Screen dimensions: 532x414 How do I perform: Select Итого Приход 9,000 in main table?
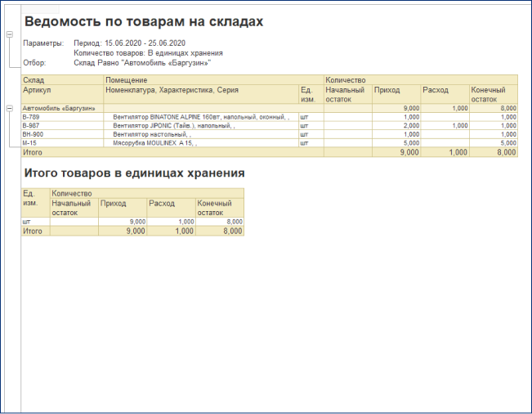[x=396, y=152]
